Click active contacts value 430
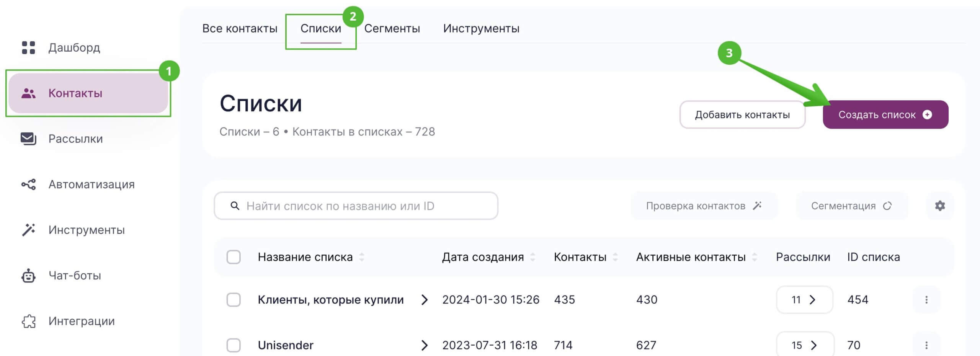Image resolution: width=980 pixels, height=356 pixels. click(x=647, y=300)
